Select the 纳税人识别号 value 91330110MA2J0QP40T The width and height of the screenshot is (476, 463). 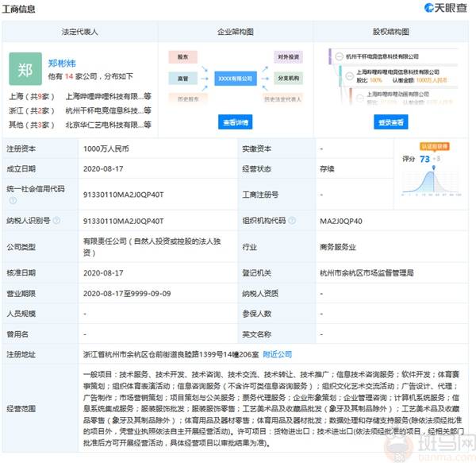click(124, 221)
